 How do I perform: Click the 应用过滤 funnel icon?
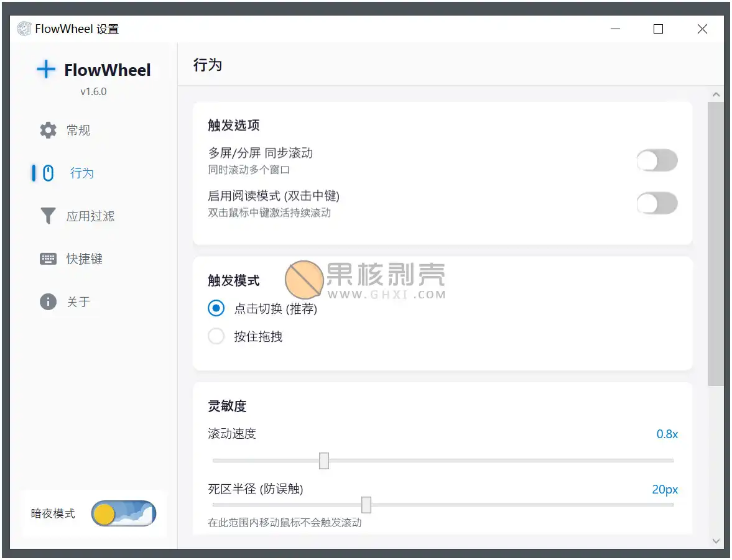coord(48,216)
